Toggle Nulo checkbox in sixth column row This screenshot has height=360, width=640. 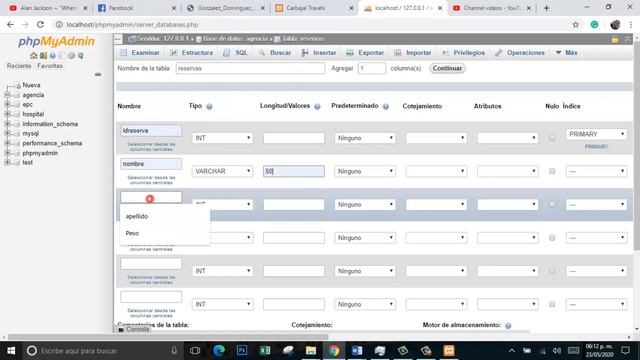click(552, 304)
